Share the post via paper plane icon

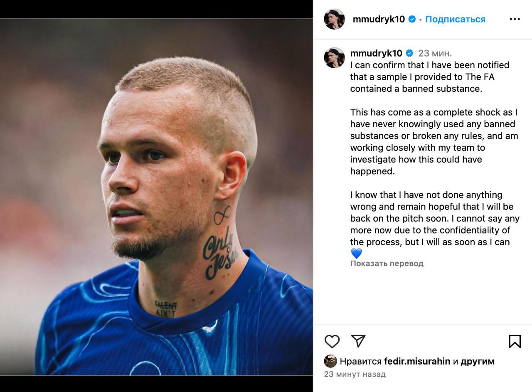tap(358, 341)
